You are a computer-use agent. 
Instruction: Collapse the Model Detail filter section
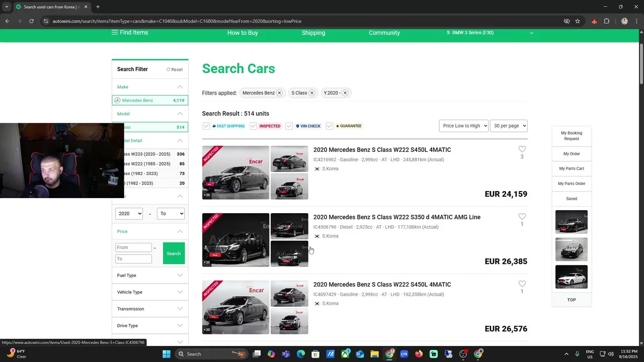(180, 141)
